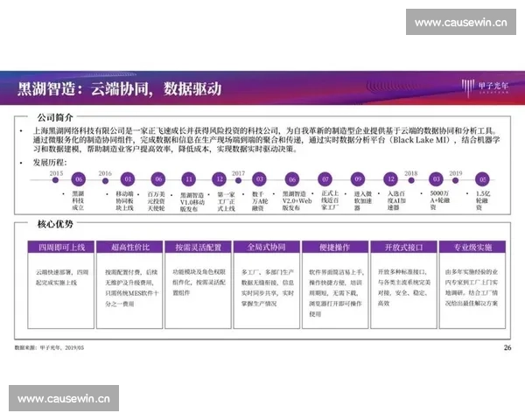Screen dimensions: 525x420
Task: Click the 09 month circle on timeline
Action: point(358,179)
